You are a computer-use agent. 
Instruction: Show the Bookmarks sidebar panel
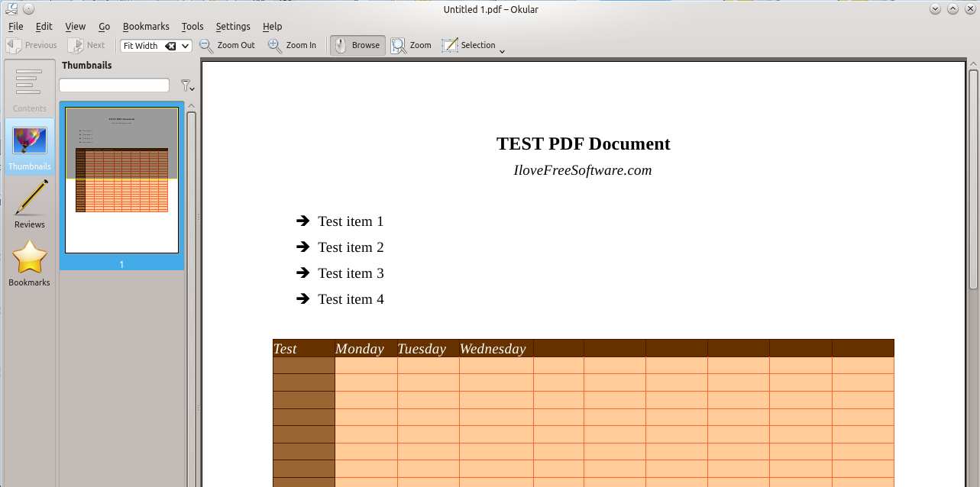(x=30, y=263)
